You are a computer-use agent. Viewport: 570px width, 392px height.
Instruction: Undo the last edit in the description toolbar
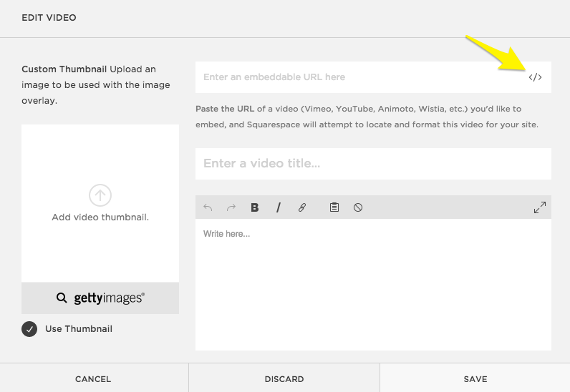coord(208,207)
